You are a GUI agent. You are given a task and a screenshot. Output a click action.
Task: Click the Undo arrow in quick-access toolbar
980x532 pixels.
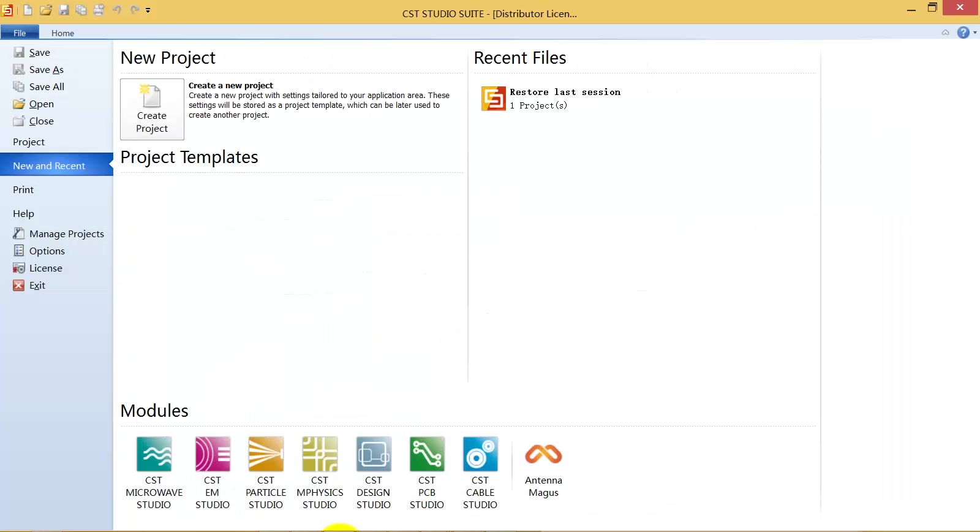(x=117, y=10)
